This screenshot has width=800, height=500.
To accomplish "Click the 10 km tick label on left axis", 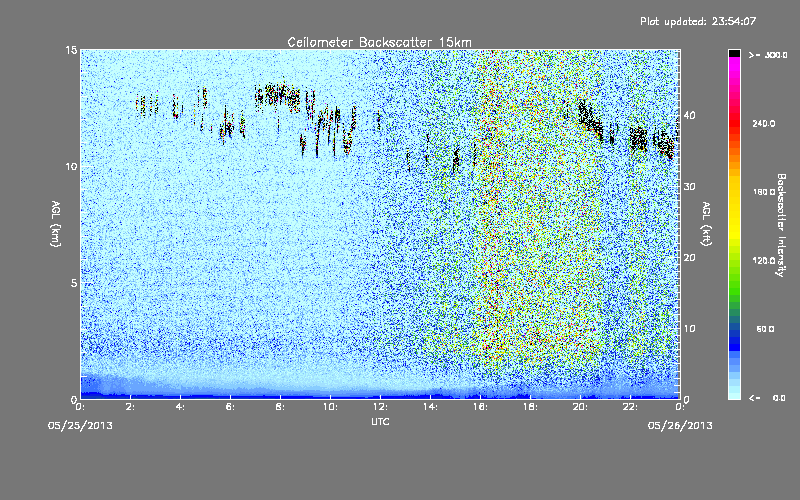I will [71, 166].
